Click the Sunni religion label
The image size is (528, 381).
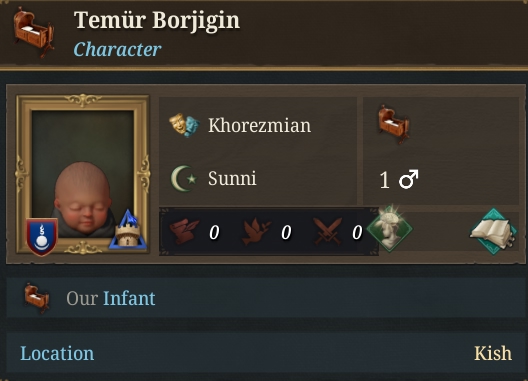(x=232, y=178)
